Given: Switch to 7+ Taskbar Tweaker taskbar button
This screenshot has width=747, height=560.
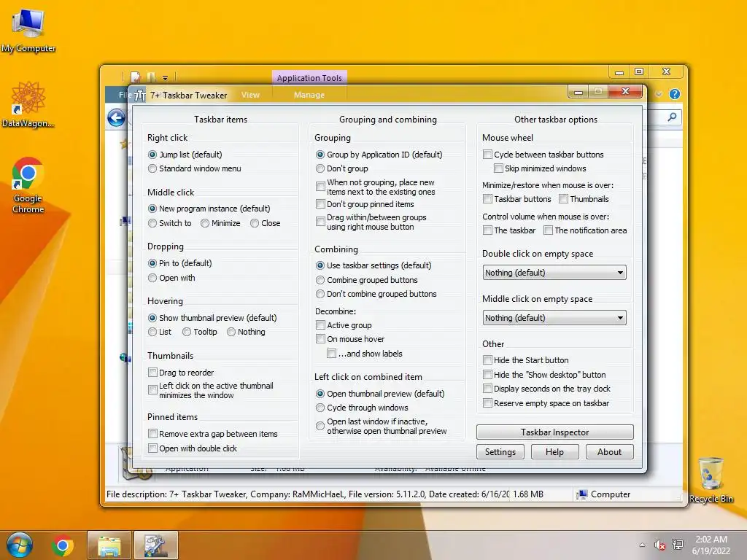Looking at the screenshot, I should click(156, 545).
